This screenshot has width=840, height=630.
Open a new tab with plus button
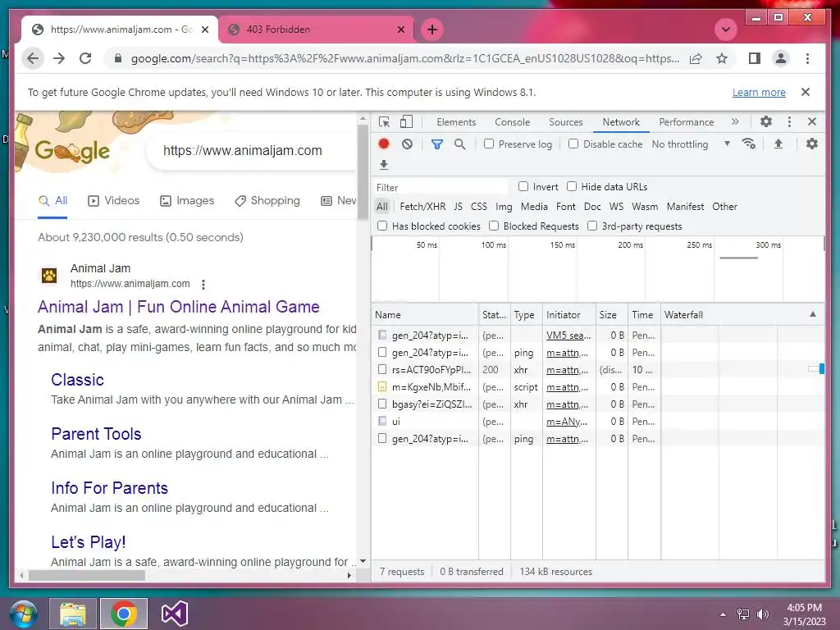(x=432, y=30)
